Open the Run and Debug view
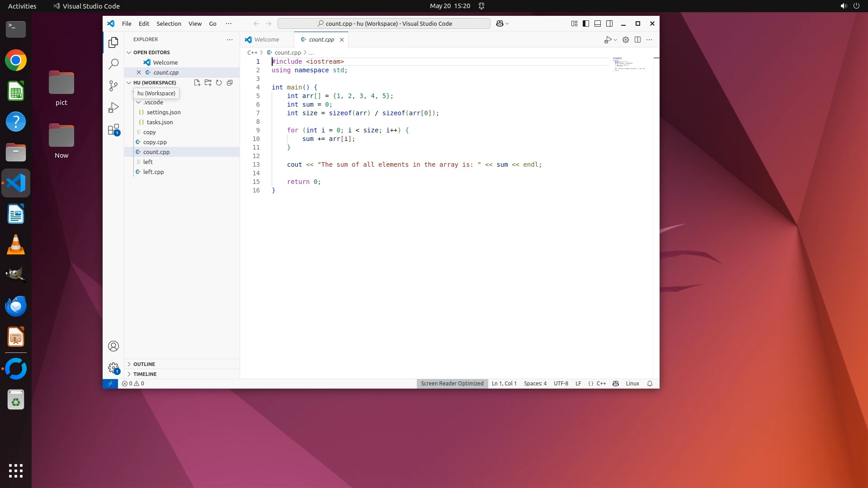868x488 pixels. tap(113, 108)
